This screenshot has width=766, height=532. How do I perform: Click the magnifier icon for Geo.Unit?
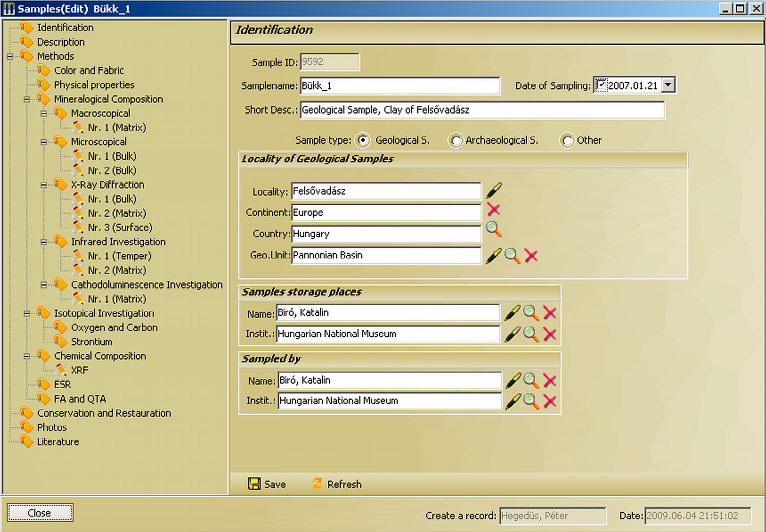tap(512, 256)
